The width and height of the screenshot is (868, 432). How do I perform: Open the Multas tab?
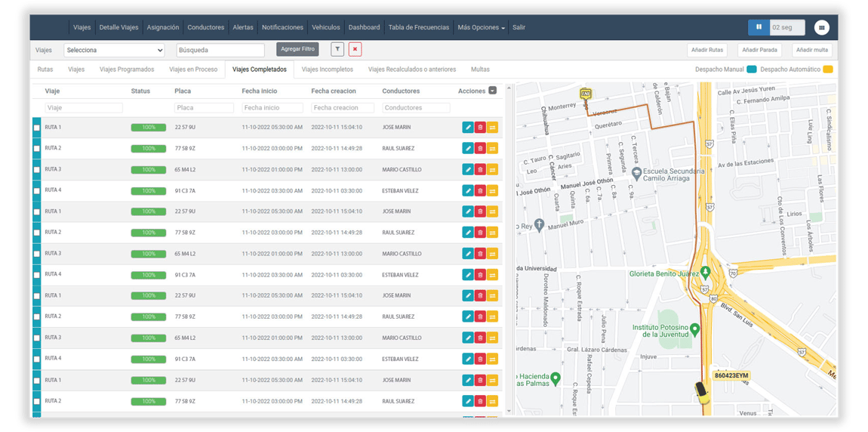[x=480, y=69]
